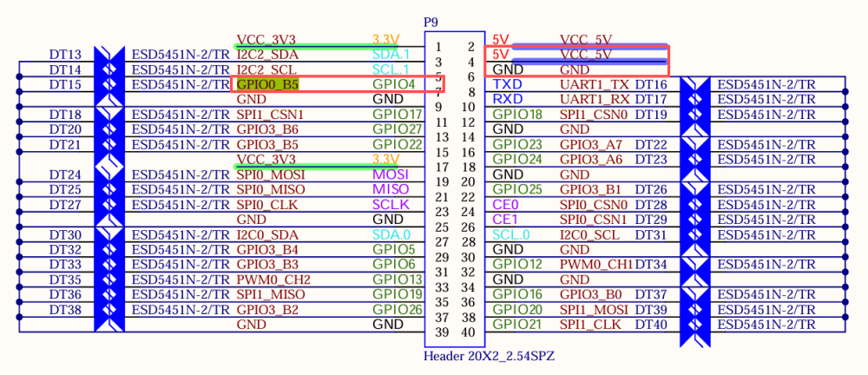Click the GPIO24 pin label
Image resolution: width=868 pixels, height=375 pixels.
point(517,160)
